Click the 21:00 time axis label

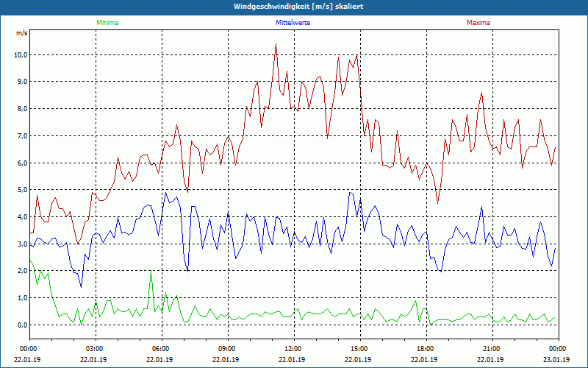pos(492,349)
